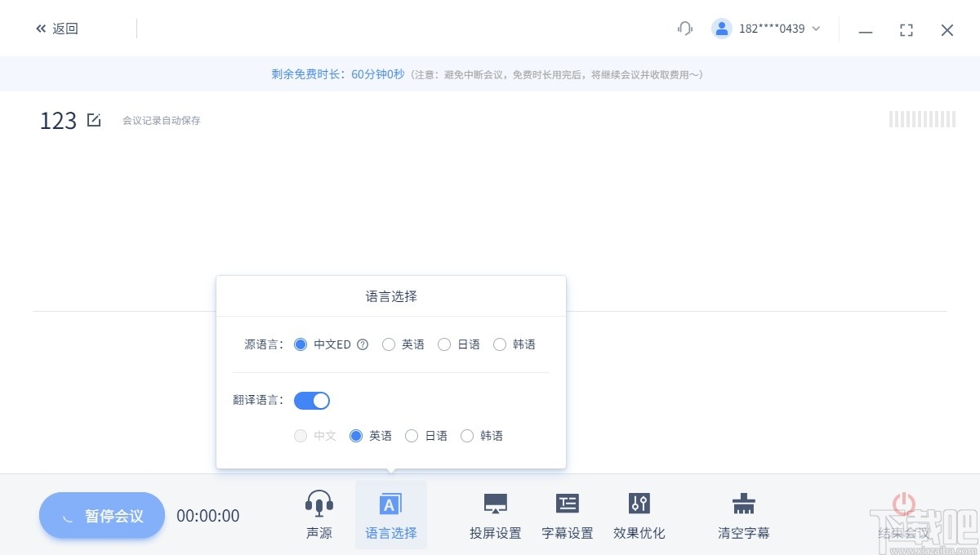Click the headphone audio device icon
980x555 pixels.
coord(684,28)
